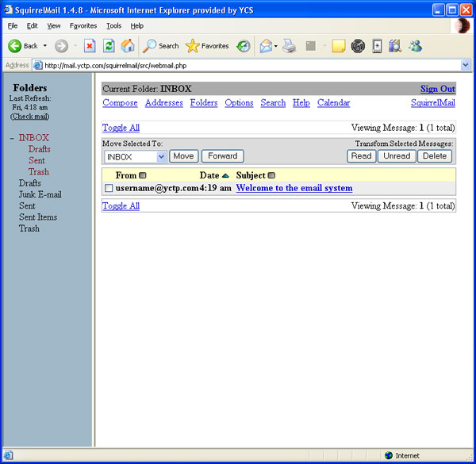Click the Mail envelope toolbar icon

click(266, 46)
